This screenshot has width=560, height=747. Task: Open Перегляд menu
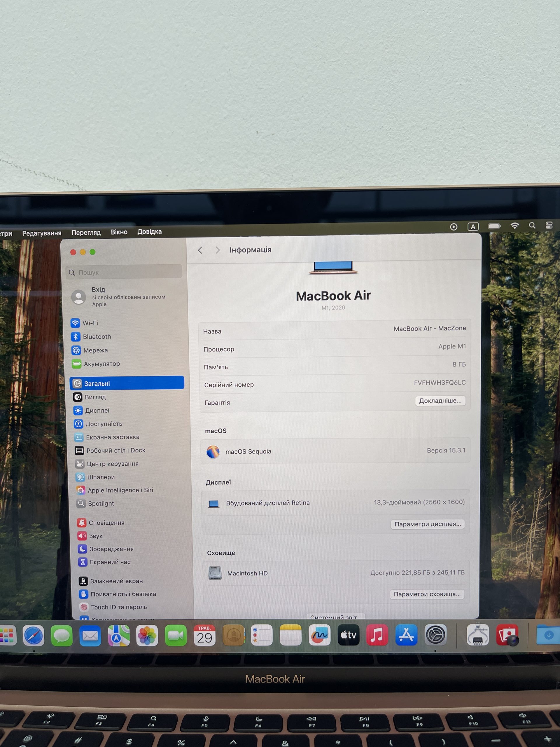pos(86,232)
